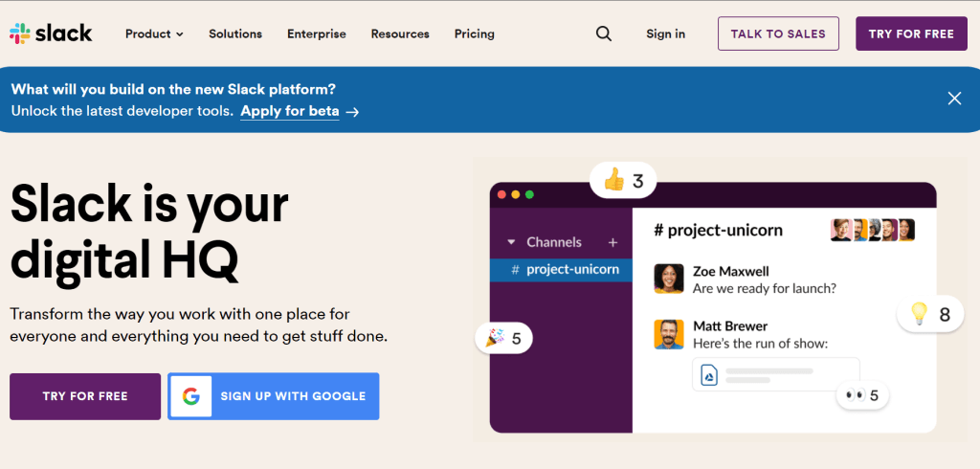Open the Resources menu
This screenshot has width=980, height=469.
400,33
